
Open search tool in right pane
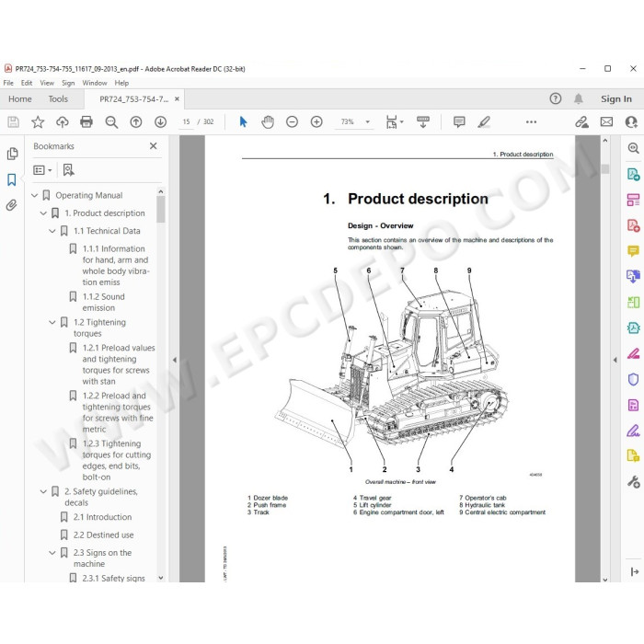(633, 148)
